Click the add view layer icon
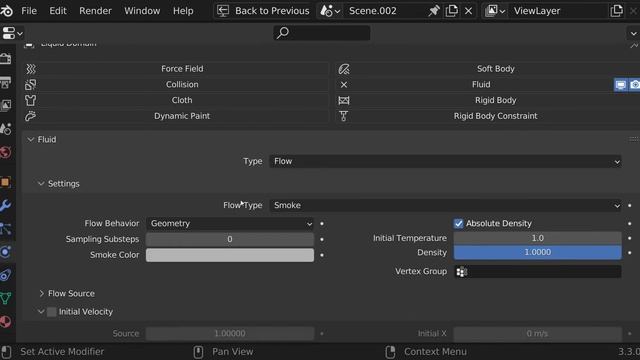 click(x=616, y=11)
